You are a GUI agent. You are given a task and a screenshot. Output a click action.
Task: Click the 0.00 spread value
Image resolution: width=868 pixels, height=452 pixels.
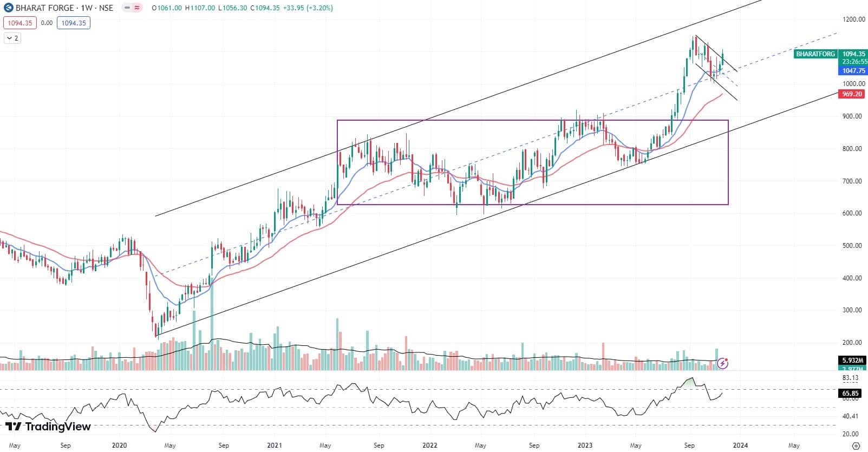[x=47, y=23]
